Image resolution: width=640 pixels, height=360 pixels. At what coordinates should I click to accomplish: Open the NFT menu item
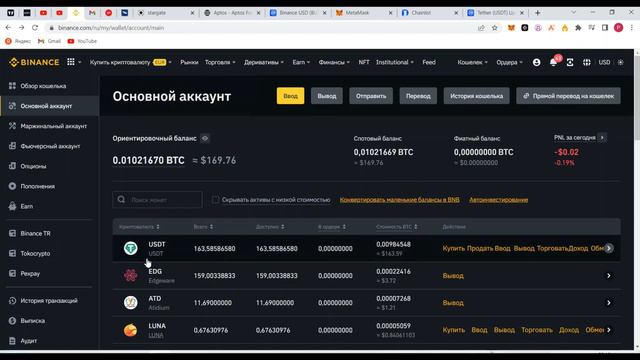click(x=364, y=62)
